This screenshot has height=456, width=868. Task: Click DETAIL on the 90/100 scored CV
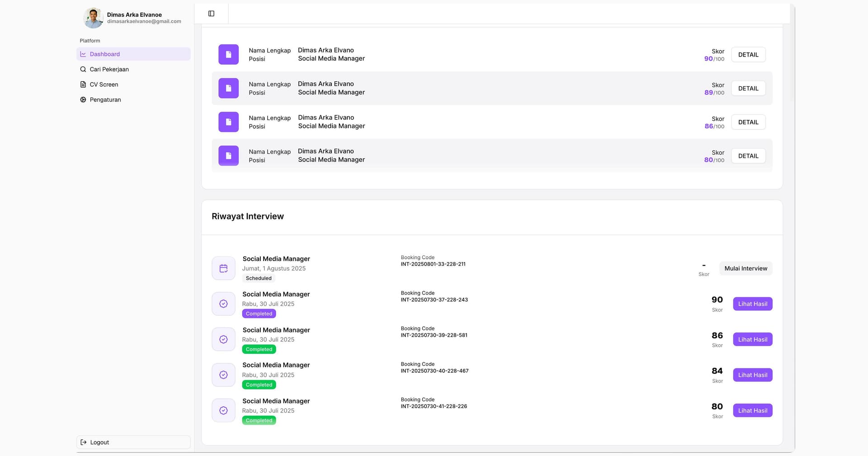(748, 54)
